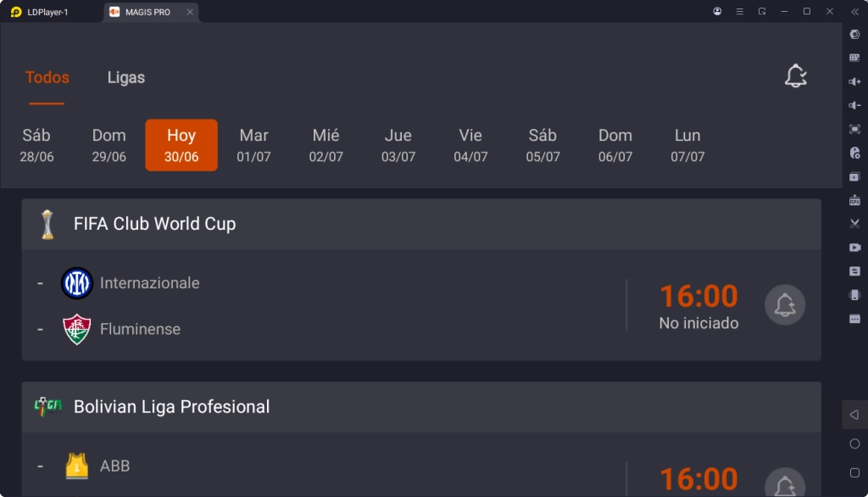The width and height of the screenshot is (868, 497).
Task: Select Mar 01/07 in the date strip
Action: click(x=253, y=145)
